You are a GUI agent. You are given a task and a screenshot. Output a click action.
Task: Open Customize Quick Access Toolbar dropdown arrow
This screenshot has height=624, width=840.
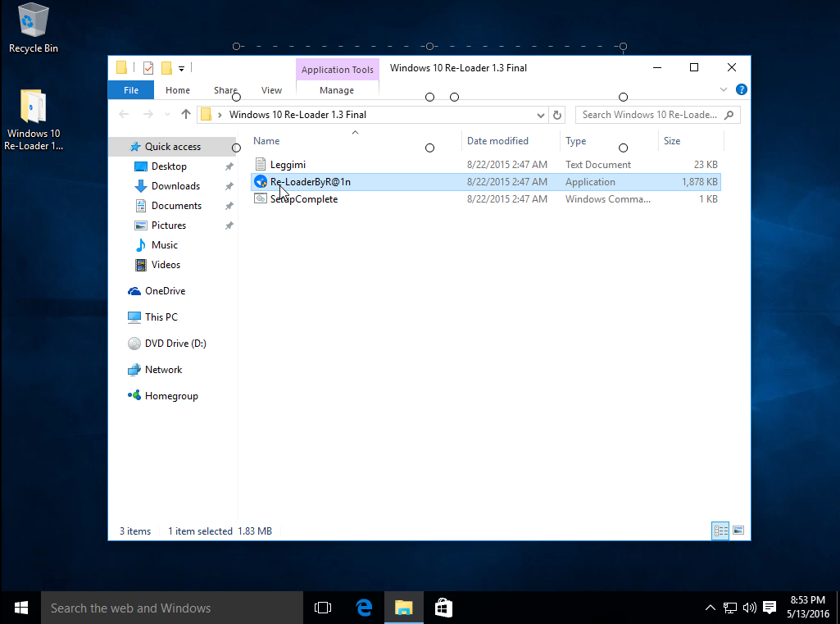click(x=182, y=69)
